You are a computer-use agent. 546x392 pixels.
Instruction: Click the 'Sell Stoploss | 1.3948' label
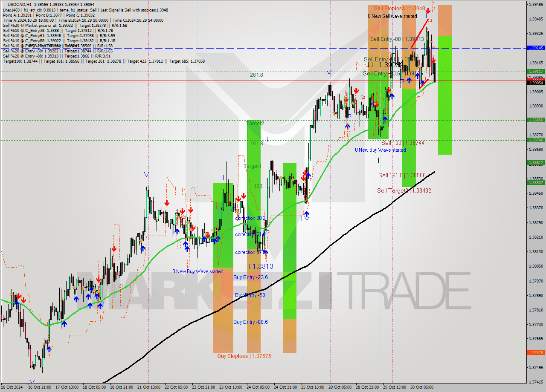400,8
